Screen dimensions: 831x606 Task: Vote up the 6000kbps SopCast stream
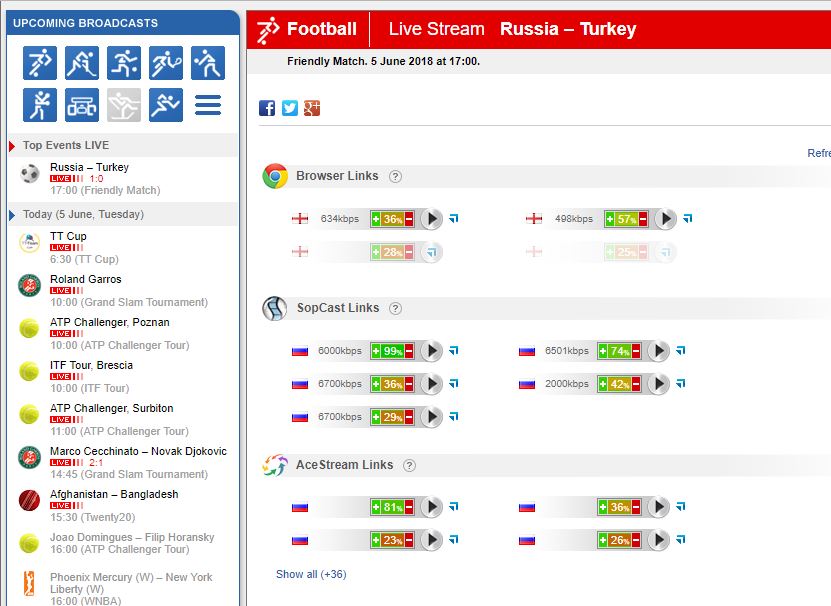click(x=376, y=351)
